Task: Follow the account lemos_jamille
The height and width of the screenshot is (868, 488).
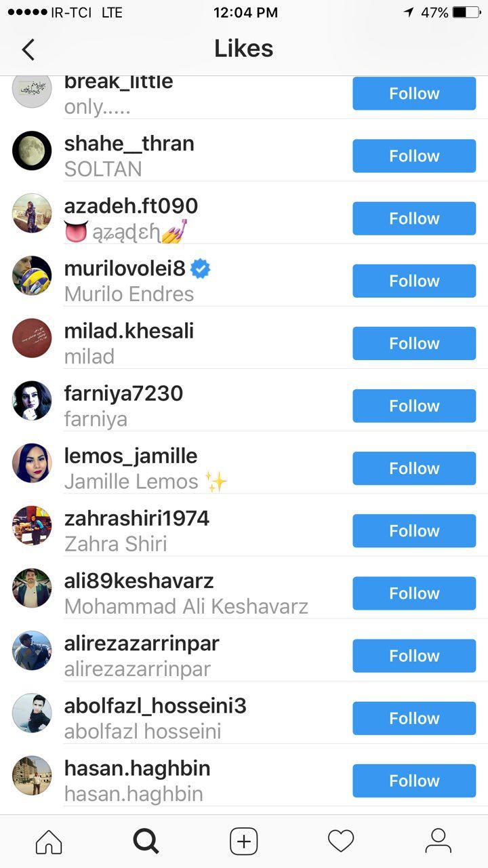Action: pos(414,468)
